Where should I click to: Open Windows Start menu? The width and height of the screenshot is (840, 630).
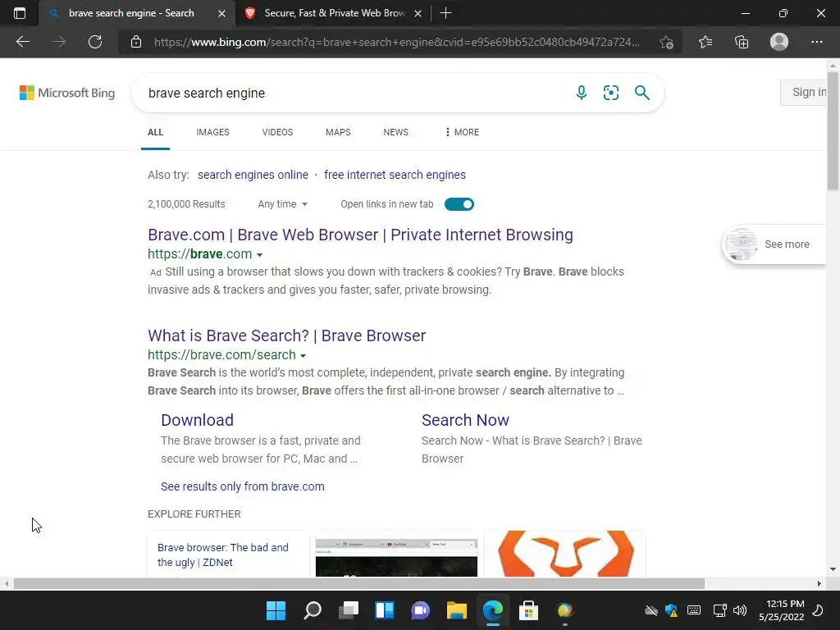[x=276, y=610]
